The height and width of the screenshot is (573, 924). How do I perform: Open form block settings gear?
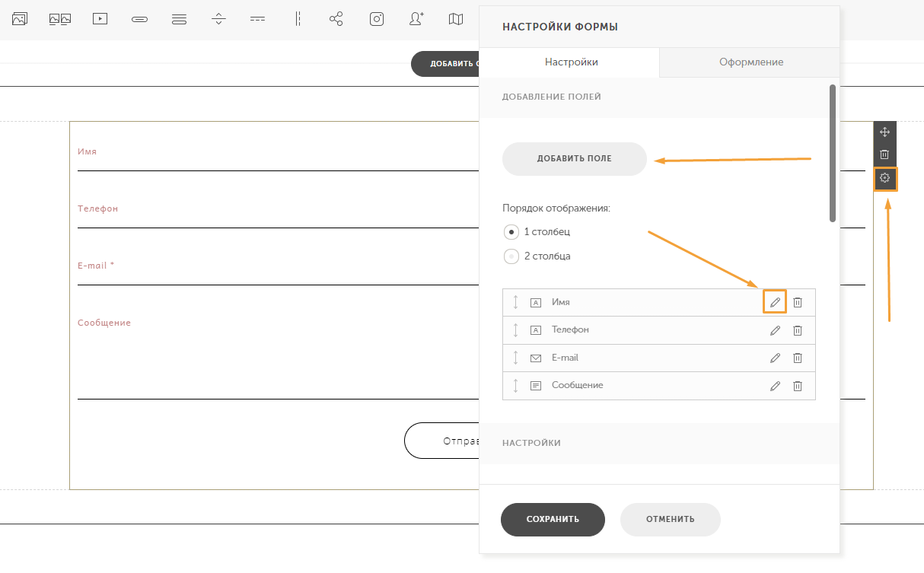(x=884, y=178)
